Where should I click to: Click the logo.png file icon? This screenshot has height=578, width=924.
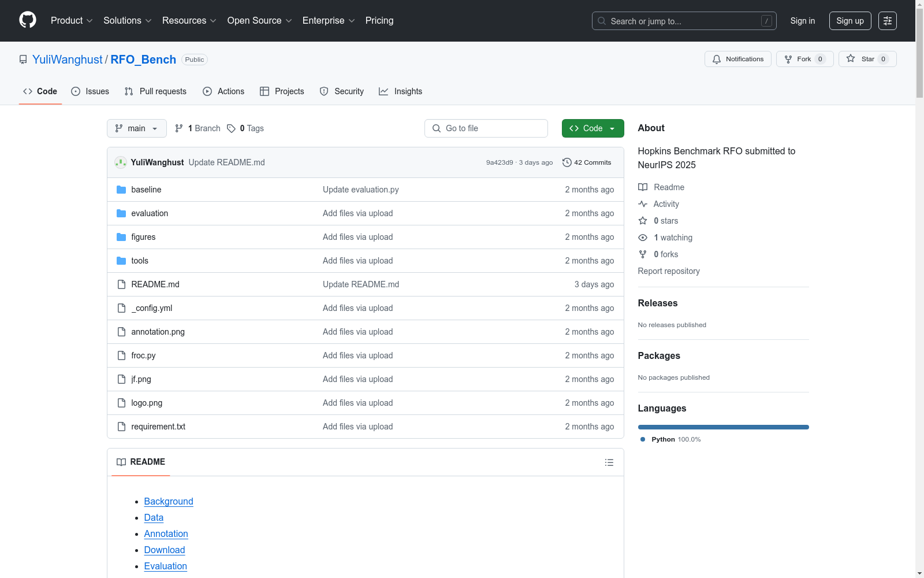click(121, 403)
